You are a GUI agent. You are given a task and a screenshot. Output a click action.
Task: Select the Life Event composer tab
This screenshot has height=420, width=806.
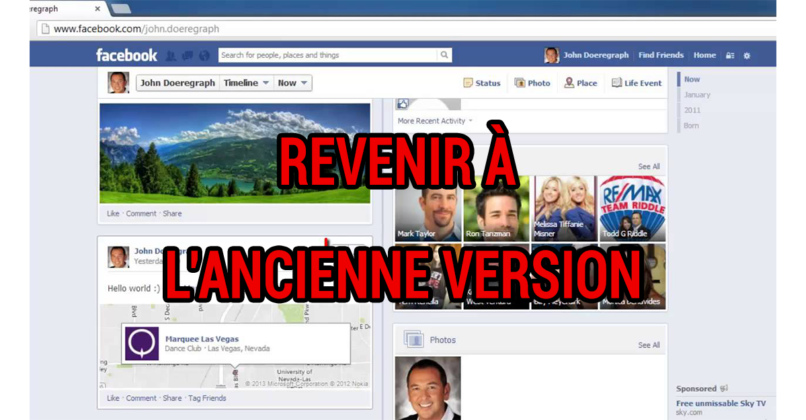(x=637, y=83)
